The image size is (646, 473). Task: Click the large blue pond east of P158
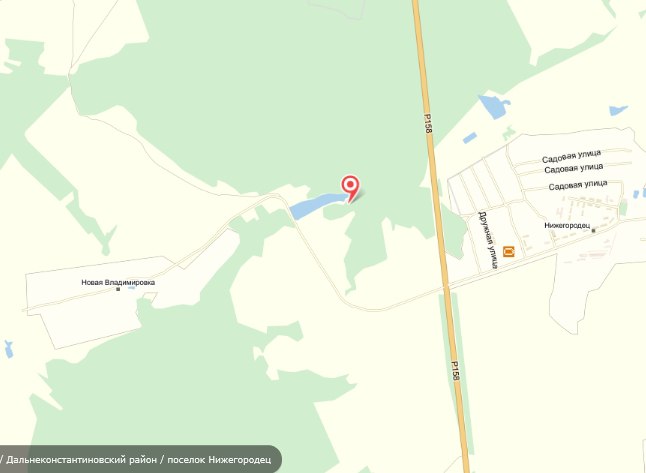pyautogui.click(x=494, y=107)
